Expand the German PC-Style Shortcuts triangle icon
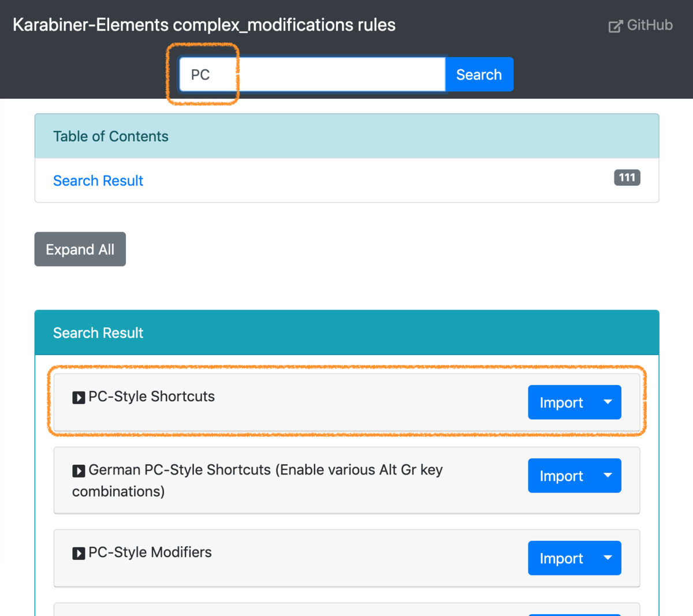693x616 pixels. tap(79, 471)
